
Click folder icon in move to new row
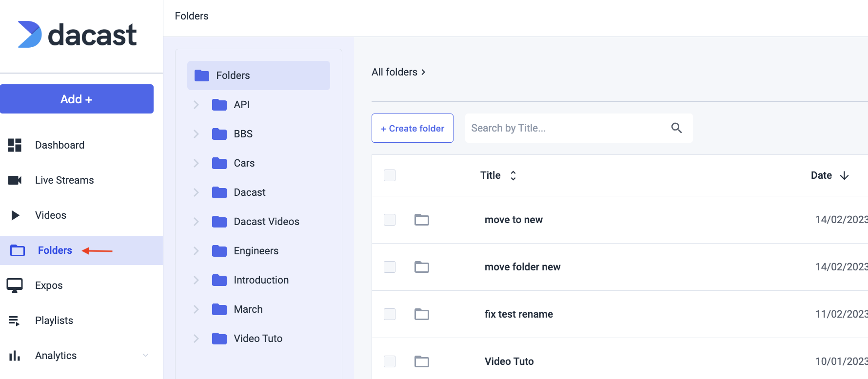click(x=422, y=220)
